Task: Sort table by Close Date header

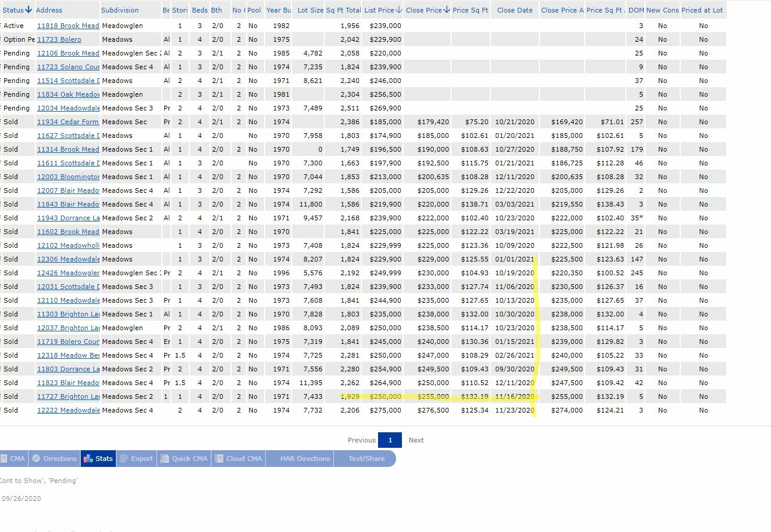Action: (x=514, y=10)
